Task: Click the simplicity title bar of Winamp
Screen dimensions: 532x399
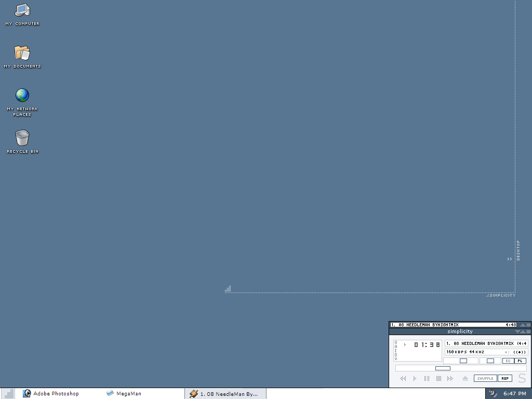Action: pos(460,331)
